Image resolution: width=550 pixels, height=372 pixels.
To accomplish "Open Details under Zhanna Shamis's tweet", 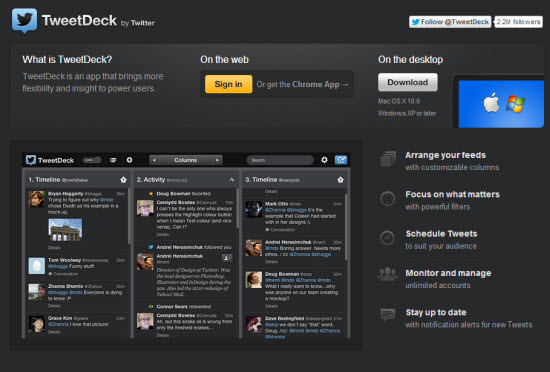I will tap(54, 306).
